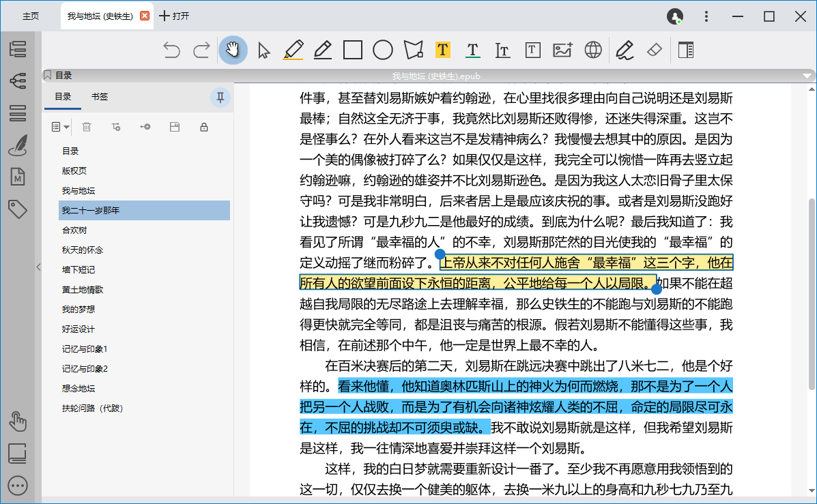Activate the underline text tool
The width and height of the screenshot is (817, 504).
click(473, 50)
